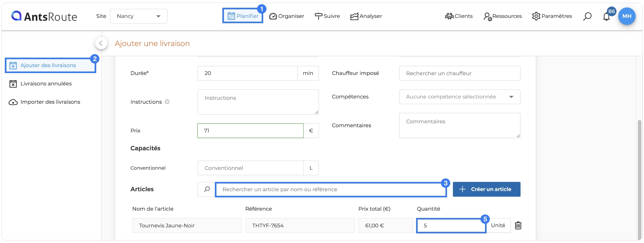Viewport: 644px width, 243px height.
Task: Click the search magnifier icon in header
Action: click(587, 16)
